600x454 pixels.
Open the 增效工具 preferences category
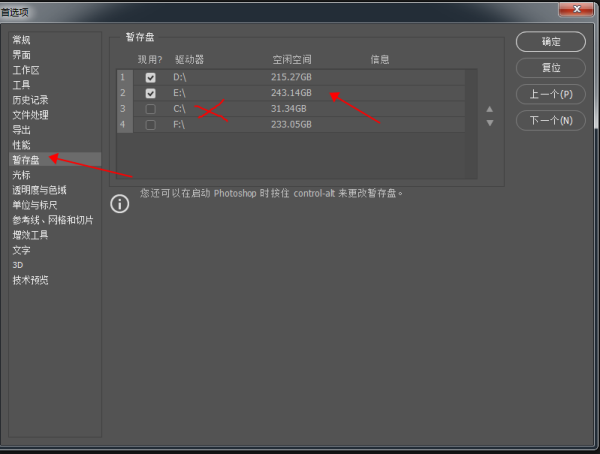pyautogui.click(x=30, y=235)
